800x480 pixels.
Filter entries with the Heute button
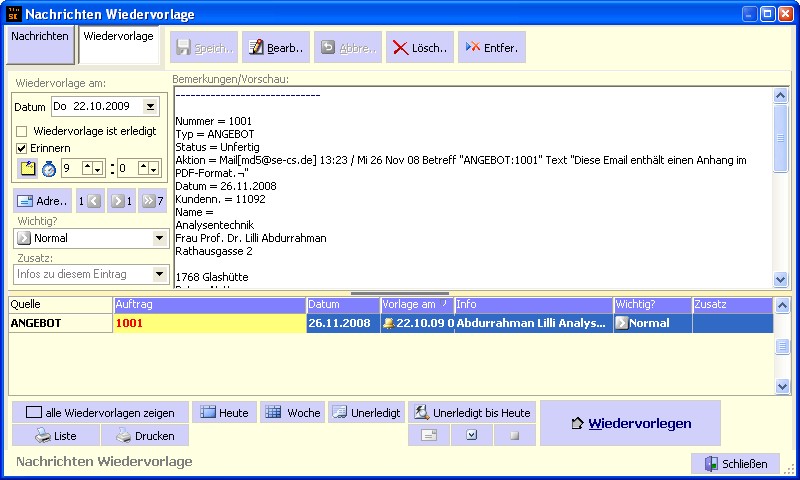click(224, 412)
